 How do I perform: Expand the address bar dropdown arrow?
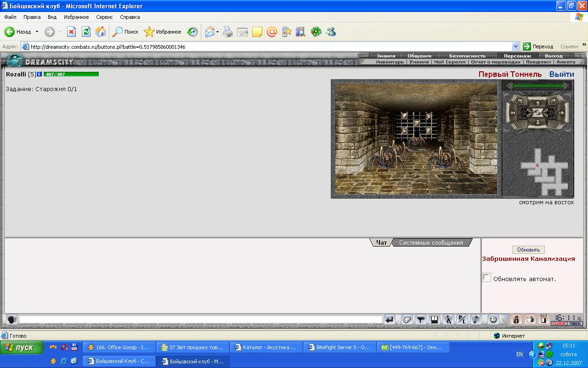click(x=515, y=46)
